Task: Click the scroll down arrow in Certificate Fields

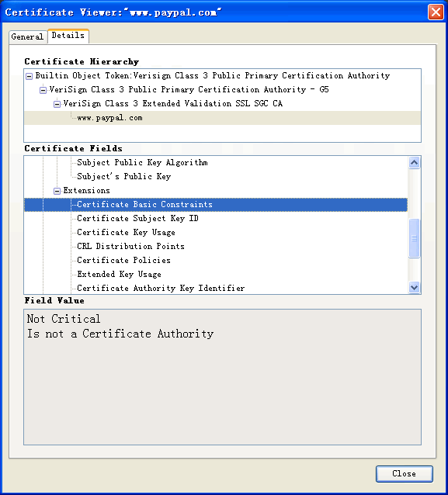Action: click(x=414, y=288)
